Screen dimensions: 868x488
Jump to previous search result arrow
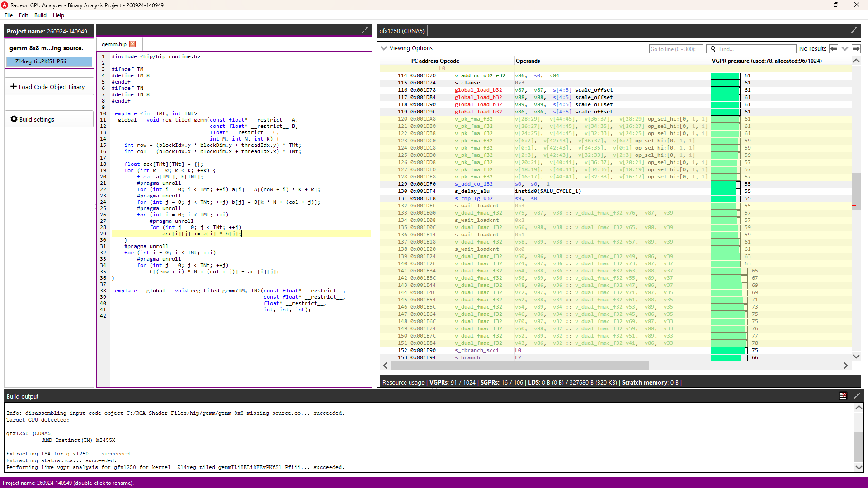tap(834, 49)
